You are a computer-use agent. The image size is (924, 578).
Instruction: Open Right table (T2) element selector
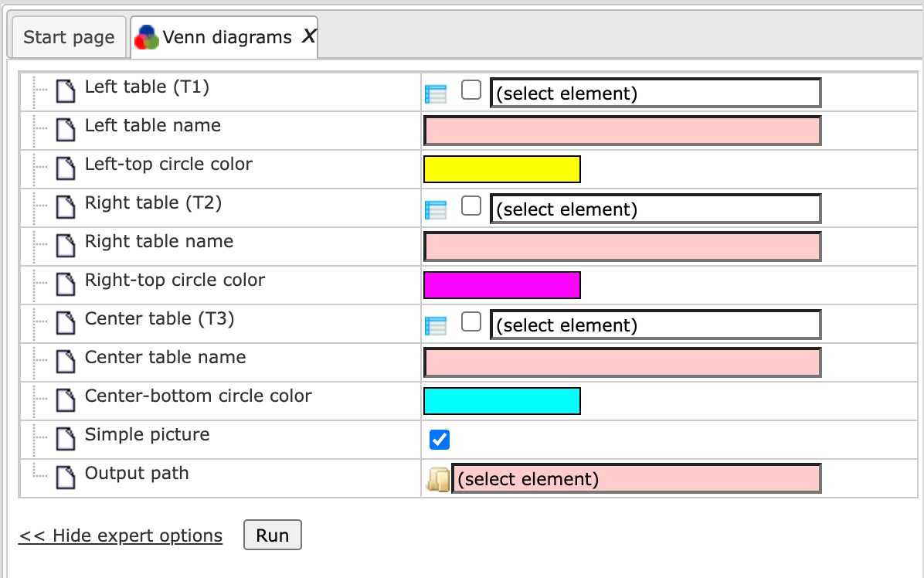click(x=655, y=209)
